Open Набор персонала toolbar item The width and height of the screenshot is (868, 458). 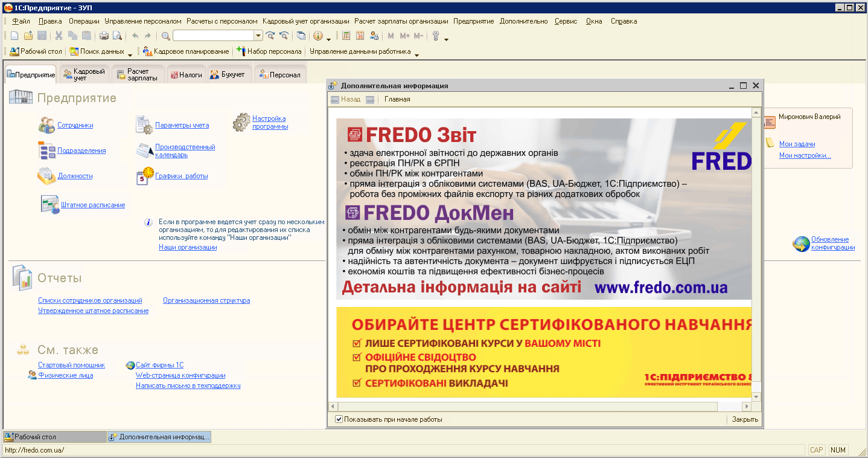pos(269,51)
